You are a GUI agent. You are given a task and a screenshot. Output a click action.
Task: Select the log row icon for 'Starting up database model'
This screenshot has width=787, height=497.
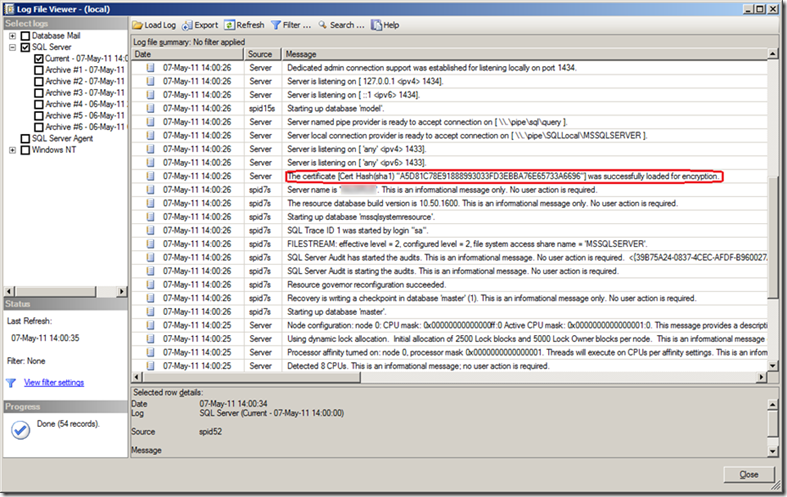pos(151,108)
